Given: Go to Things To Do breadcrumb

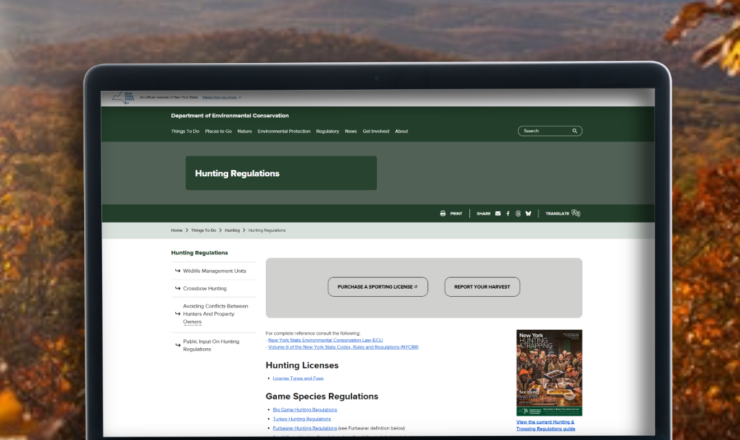Looking at the screenshot, I should 203,230.
